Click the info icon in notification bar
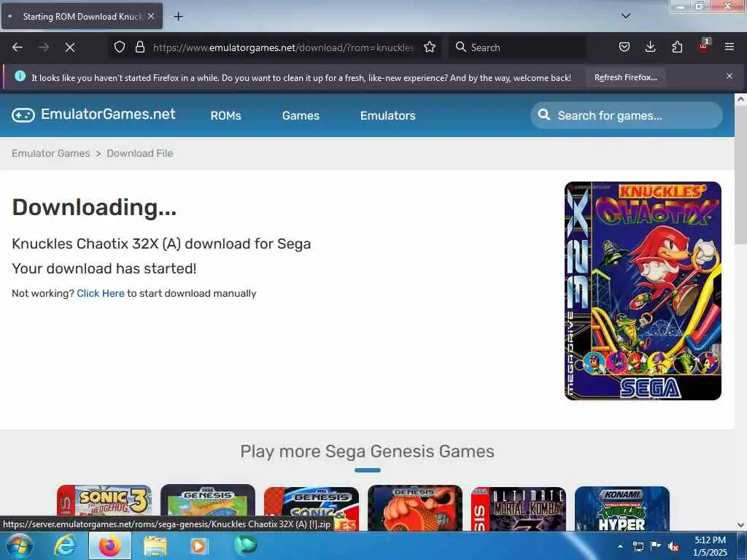 (x=20, y=76)
